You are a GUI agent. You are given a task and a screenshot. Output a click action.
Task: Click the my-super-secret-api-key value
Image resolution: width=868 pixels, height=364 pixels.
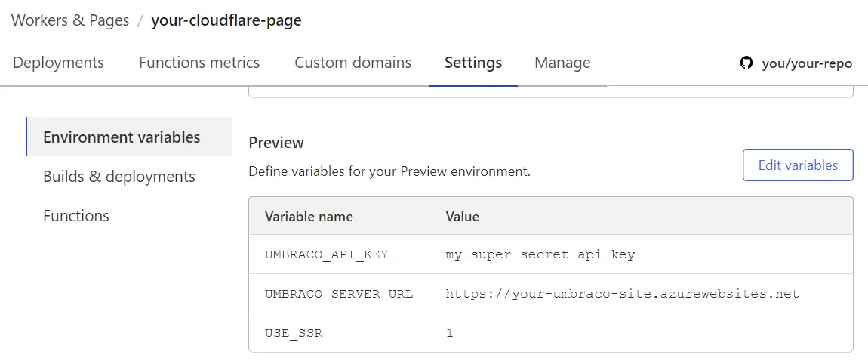pos(540,254)
